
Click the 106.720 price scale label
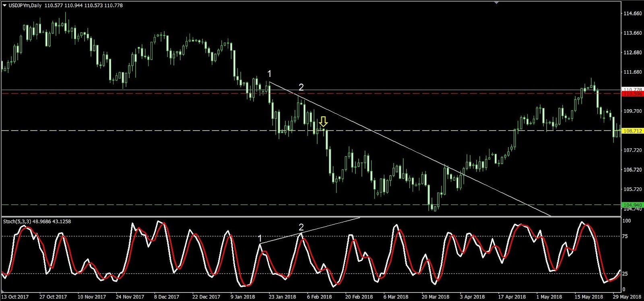(x=632, y=170)
